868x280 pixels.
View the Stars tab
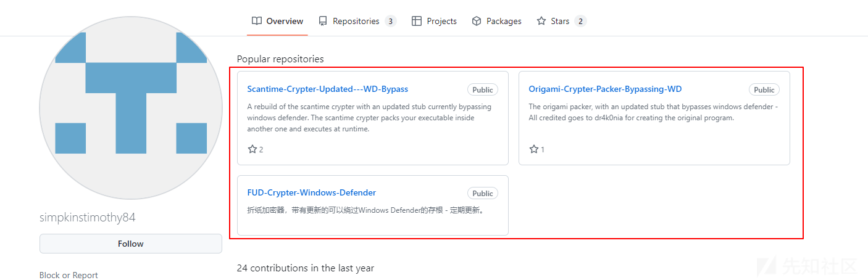pos(561,21)
